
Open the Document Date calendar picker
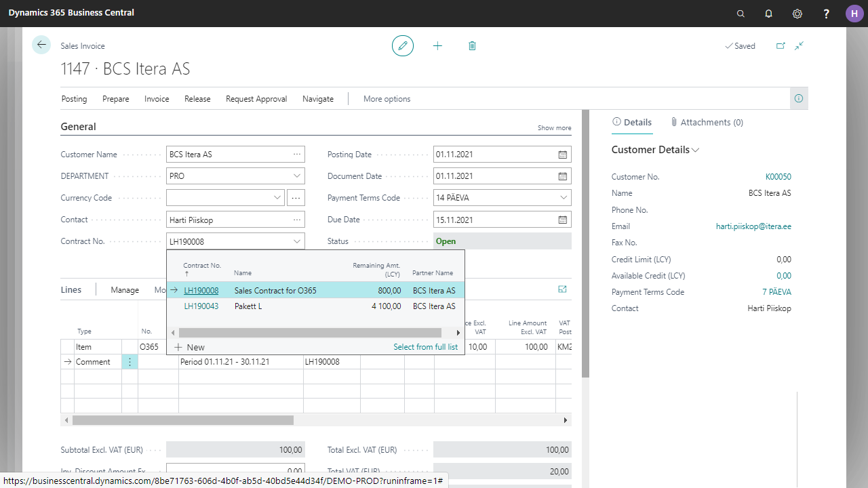point(562,176)
